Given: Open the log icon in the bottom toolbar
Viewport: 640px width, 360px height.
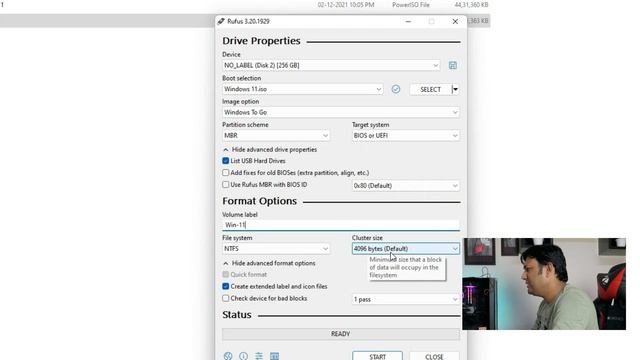Looking at the screenshot, I should pos(274,356).
